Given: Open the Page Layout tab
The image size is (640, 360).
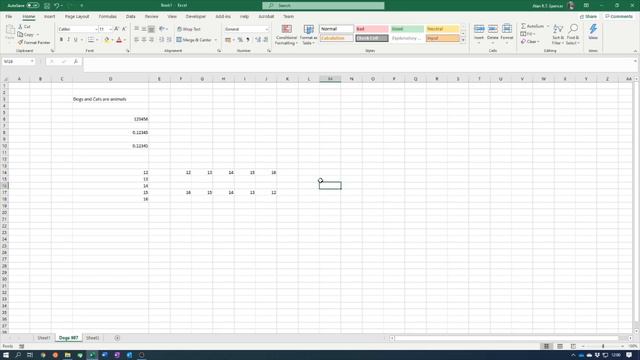Looking at the screenshot, I should [x=77, y=16].
